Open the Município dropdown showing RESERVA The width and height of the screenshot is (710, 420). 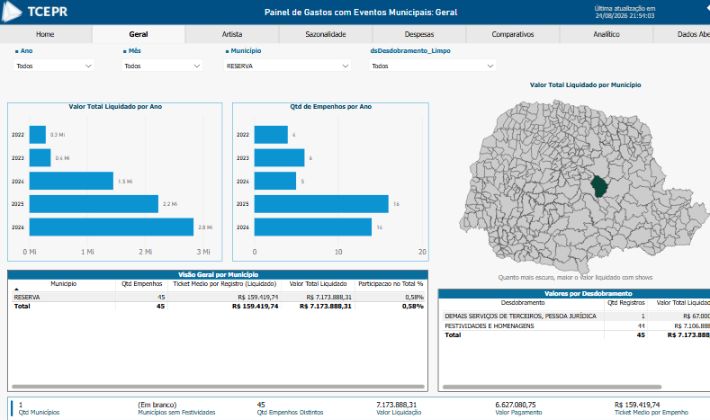click(x=288, y=66)
